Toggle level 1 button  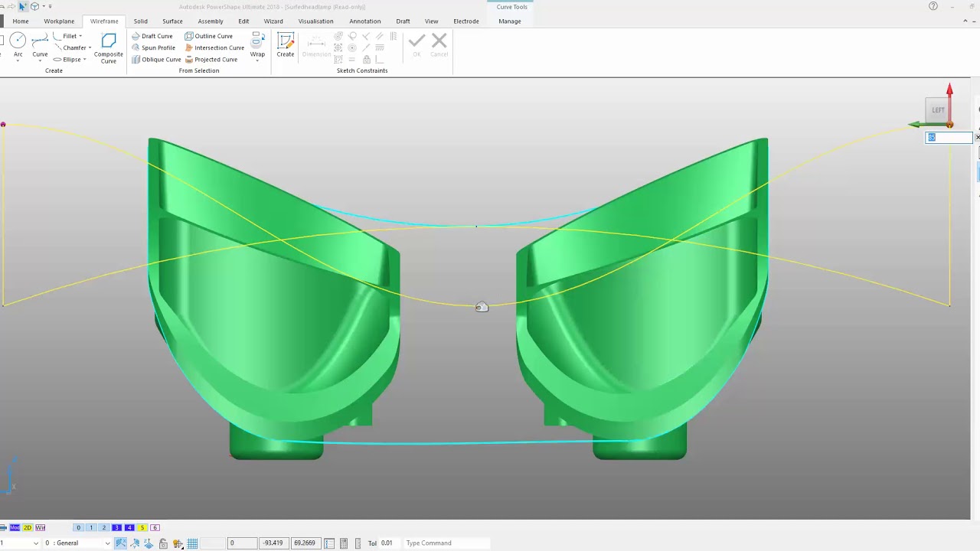(x=91, y=527)
